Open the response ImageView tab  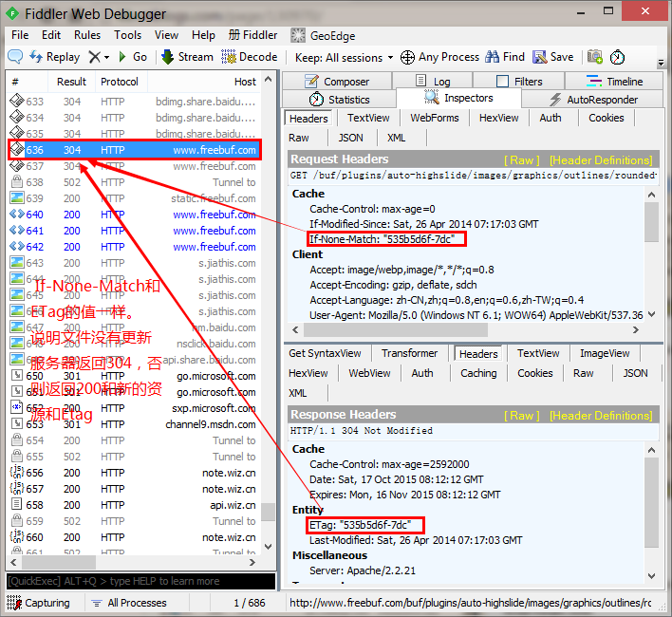click(x=605, y=353)
